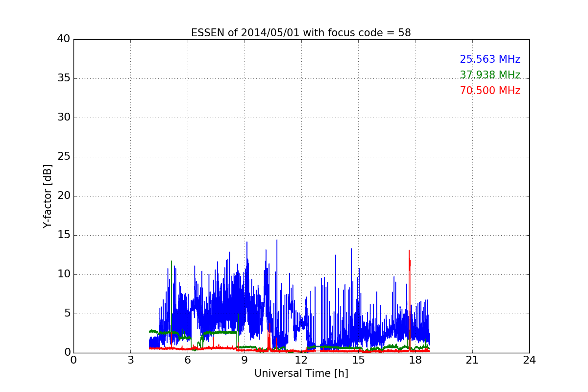
Task: Click y-axis tick value 15
Action: (x=64, y=235)
